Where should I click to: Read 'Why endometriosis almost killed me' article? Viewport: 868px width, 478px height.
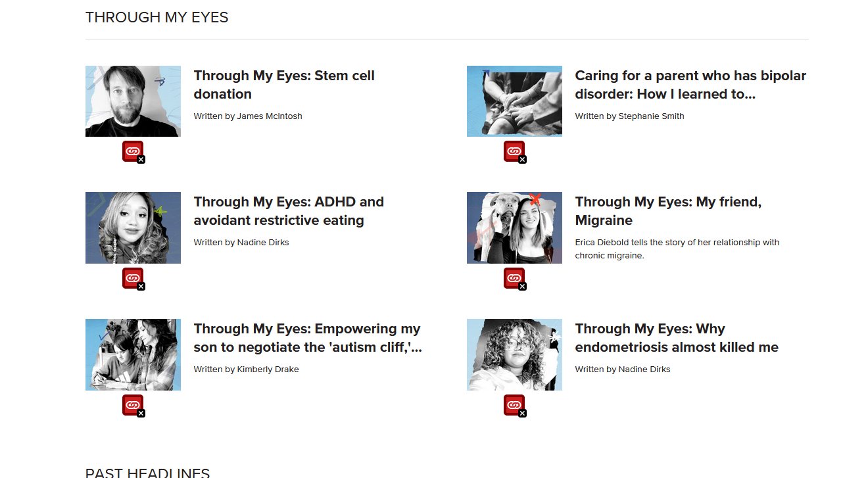point(677,338)
